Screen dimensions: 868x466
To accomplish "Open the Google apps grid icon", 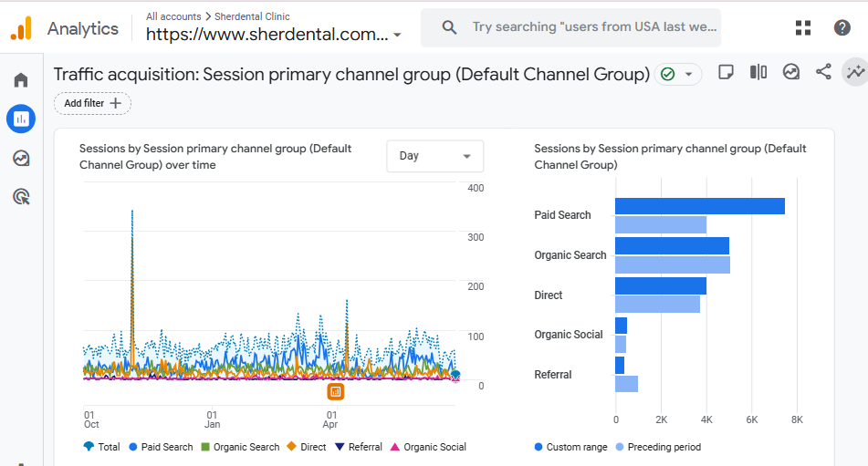I will tap(803, 27).
